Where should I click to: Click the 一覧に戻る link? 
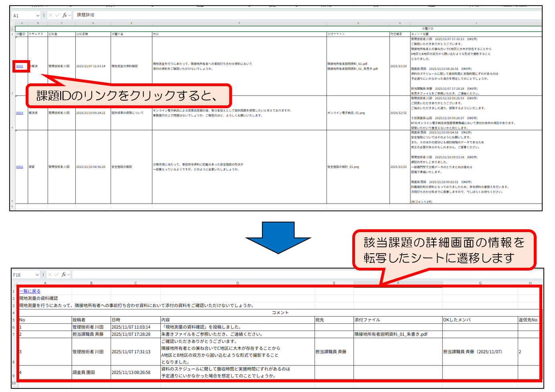(x=30, y=291)
